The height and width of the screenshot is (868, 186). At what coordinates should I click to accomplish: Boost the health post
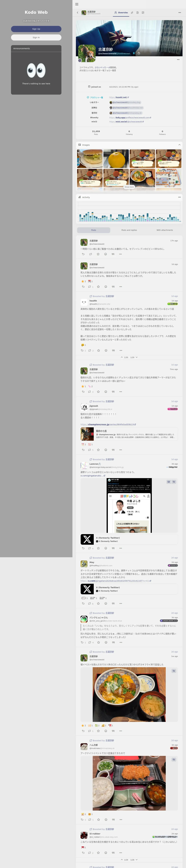pyautogui.click(x=90, y=350)
